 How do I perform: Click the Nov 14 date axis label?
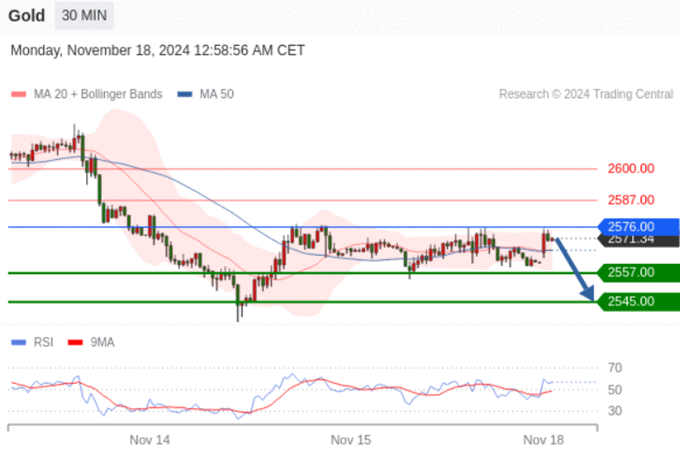150,440
